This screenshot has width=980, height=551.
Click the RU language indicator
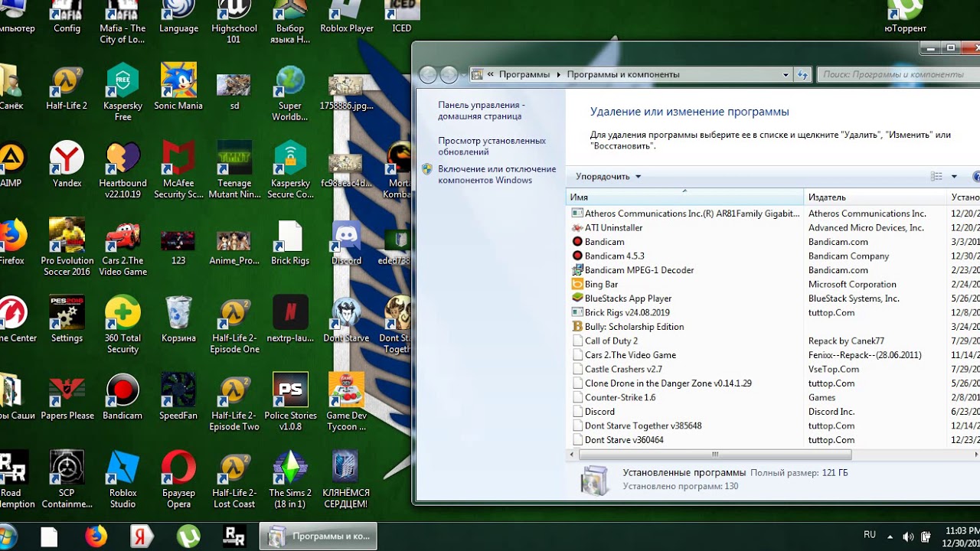(870, 535)
